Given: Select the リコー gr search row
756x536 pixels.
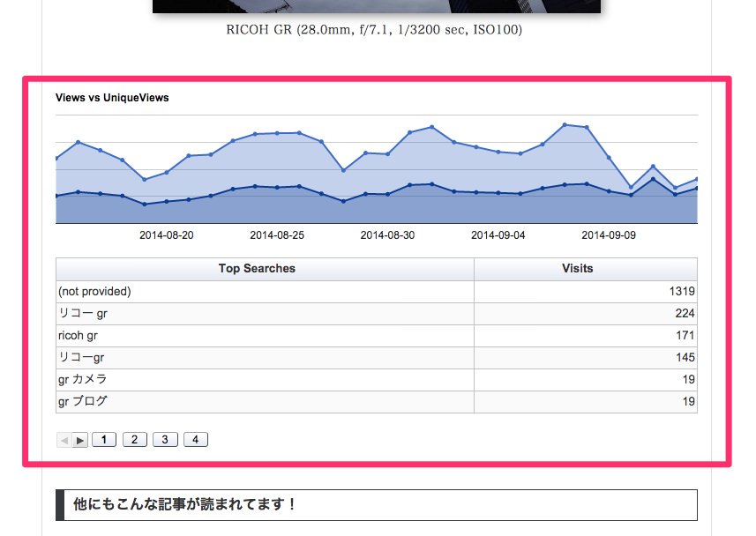Looking at the screenshot, I should [x=377, y=314].
